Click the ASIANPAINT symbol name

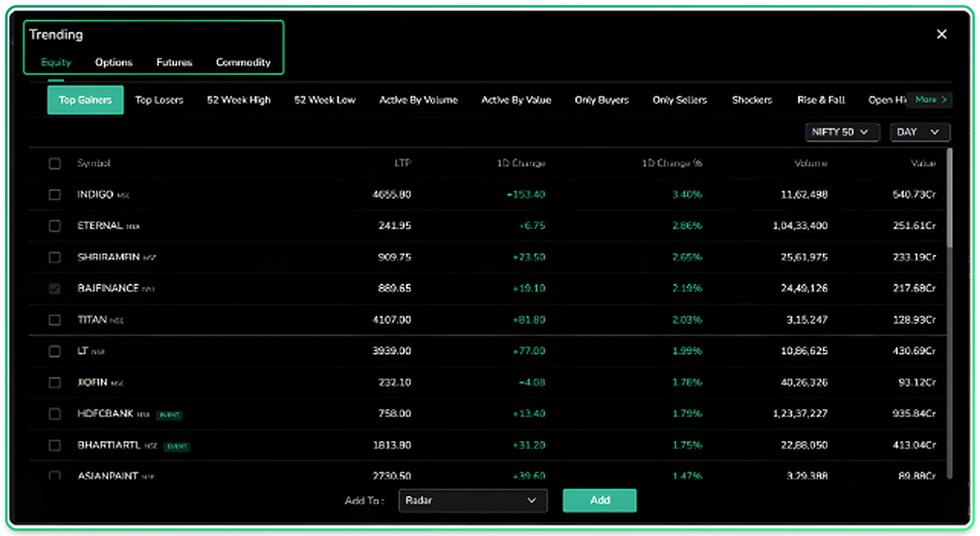(108, 476)
